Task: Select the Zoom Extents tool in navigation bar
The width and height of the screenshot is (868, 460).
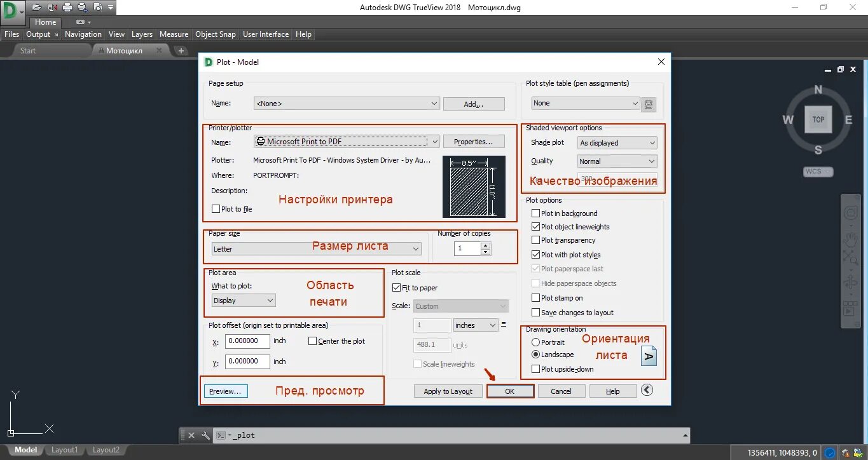Action: (850, 257)
